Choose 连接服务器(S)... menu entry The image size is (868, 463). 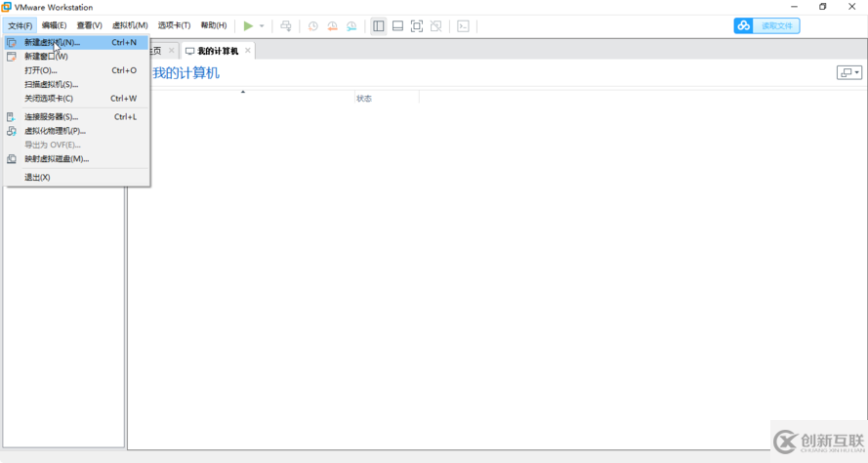76,117
